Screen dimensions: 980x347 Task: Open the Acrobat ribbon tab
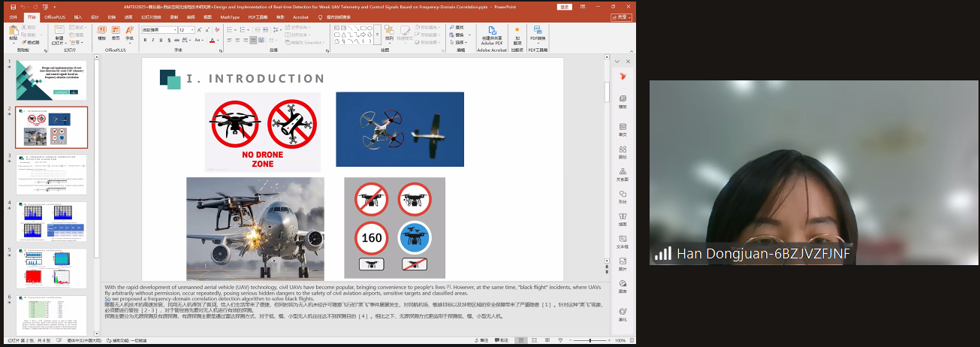(300, 16)
